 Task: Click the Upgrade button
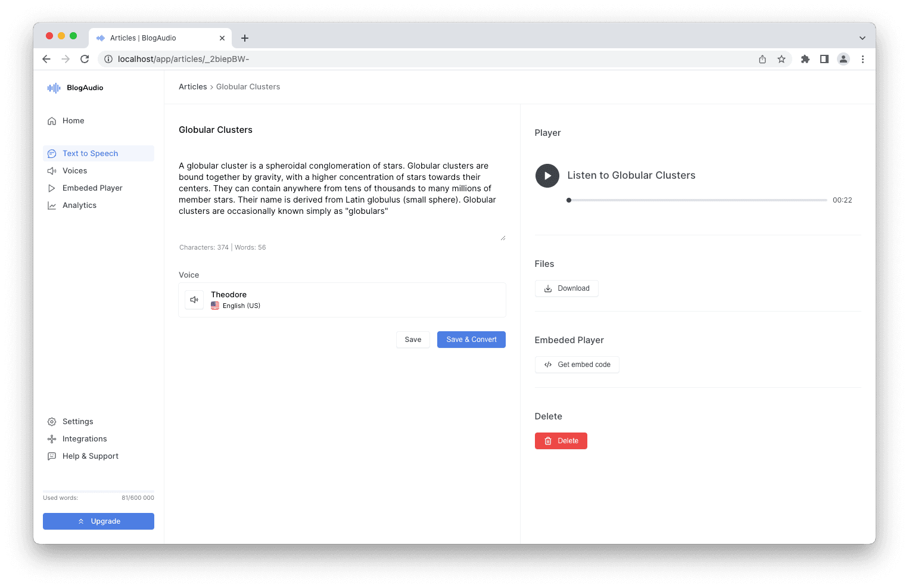coord(98,521)
